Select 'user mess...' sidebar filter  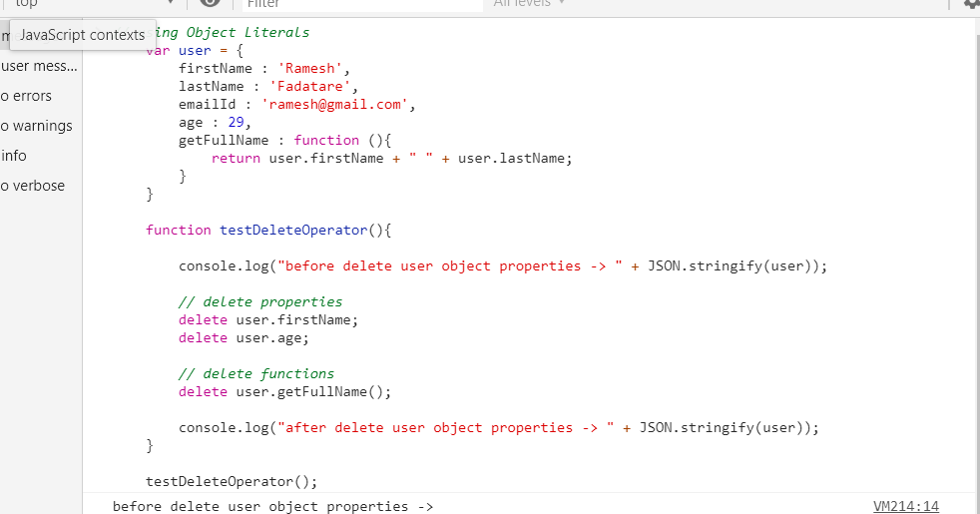coord(41,66)
